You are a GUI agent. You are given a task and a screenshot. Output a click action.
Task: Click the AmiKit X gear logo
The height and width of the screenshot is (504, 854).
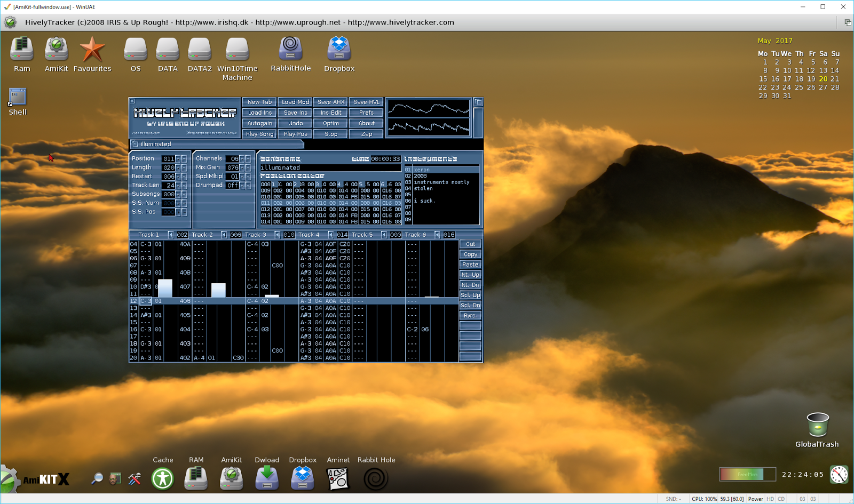(x=10, y=479)
